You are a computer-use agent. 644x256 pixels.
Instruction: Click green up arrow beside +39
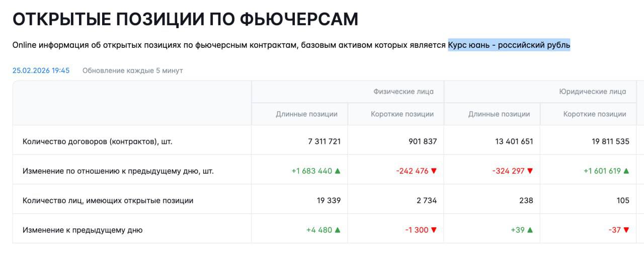point(530,230)
